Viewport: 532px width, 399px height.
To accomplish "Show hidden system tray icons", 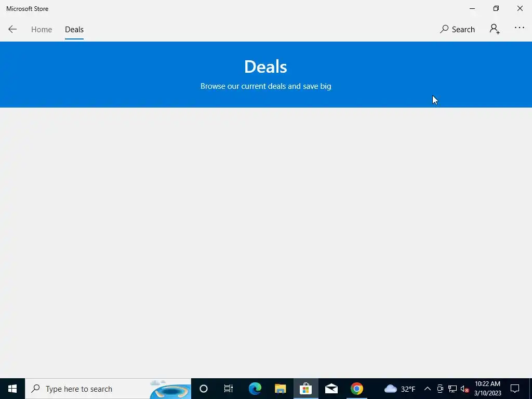I will pos(428,389).
